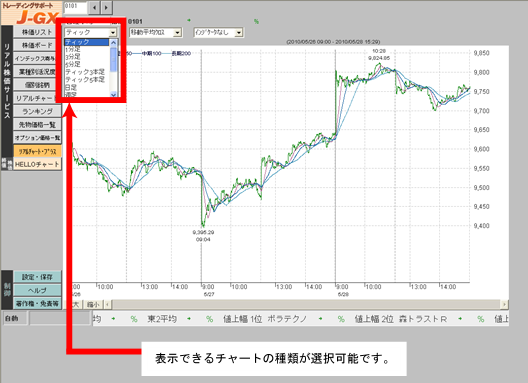Click the horizontal scrollbar right arrow
Screen dimensions: 528x383
point(504,305)
